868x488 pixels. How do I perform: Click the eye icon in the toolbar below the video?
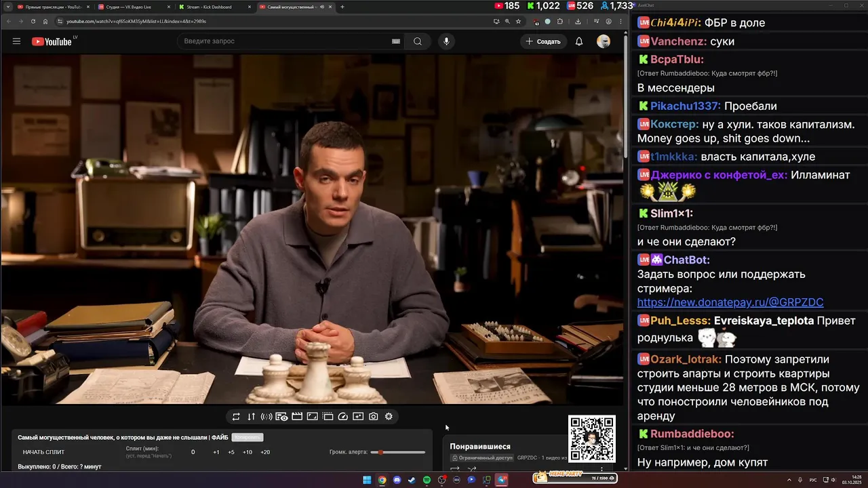[x=281, y=417]
